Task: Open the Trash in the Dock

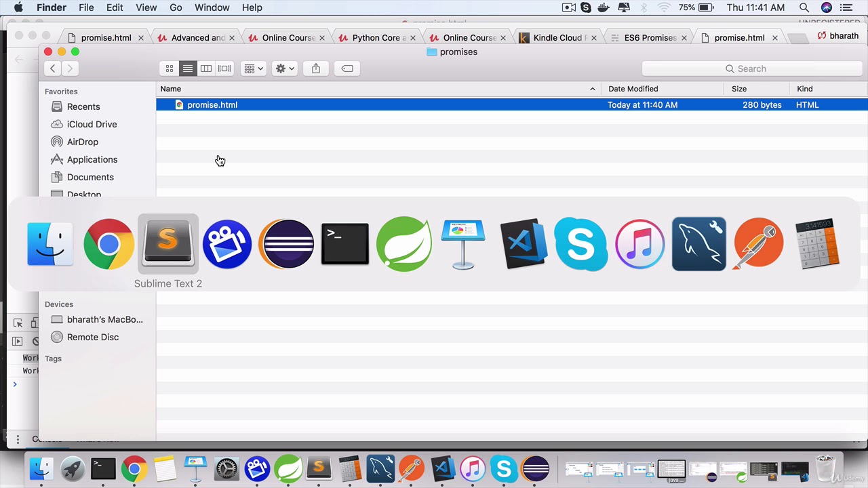Action: [825, 468]
